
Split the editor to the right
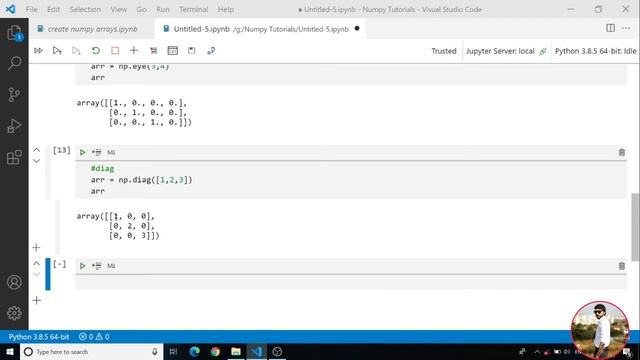pos(610,28)
